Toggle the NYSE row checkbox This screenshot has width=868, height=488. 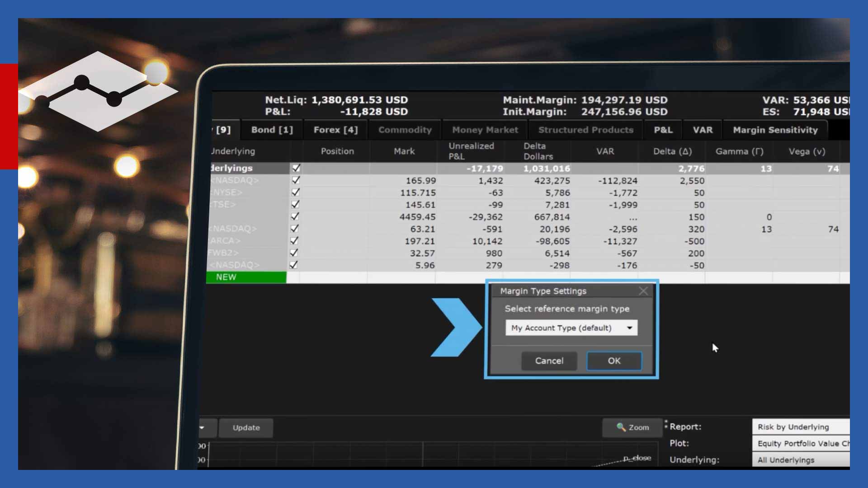click(x=296, y=192)
